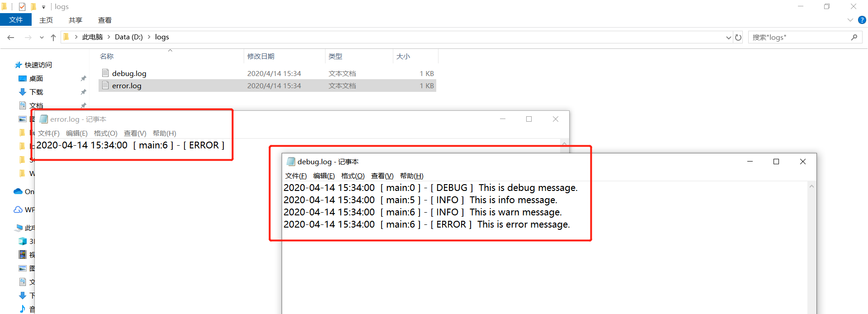Screen dimensions: 868x314
Task: Click the debug message line in debug.log
Action: pyautogui.click(x=431, y=188)
